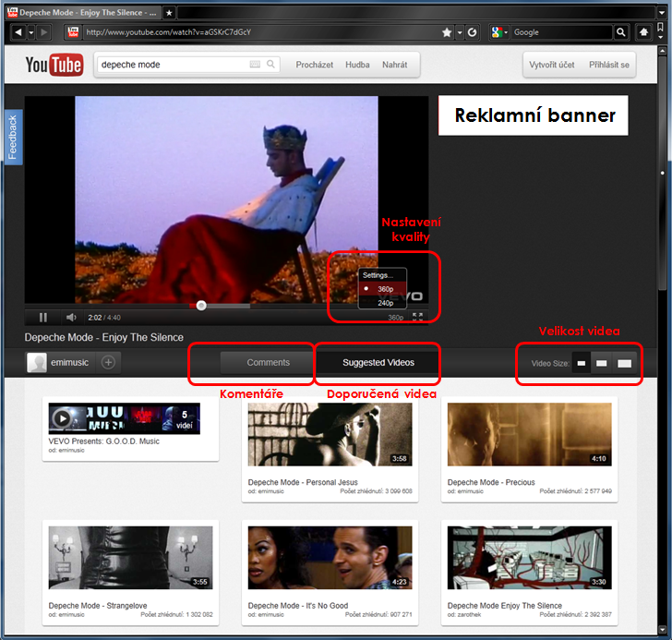Click the magnifier icon in YouTube search box

coord(270,65)
